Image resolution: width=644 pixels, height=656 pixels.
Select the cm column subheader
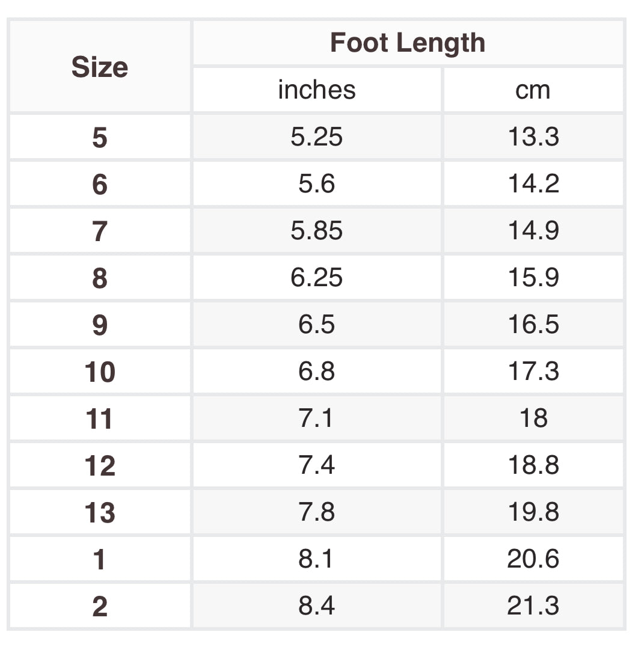pos(533,90)
